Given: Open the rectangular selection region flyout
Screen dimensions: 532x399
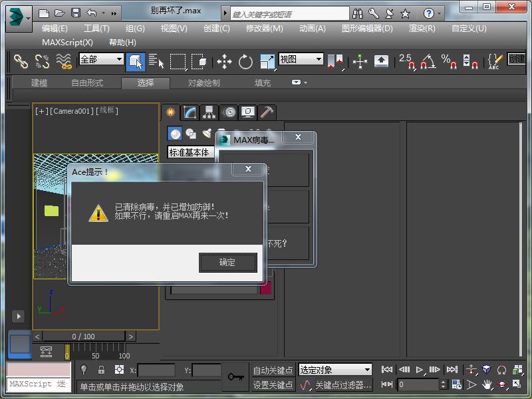Looking at the screenshot, I should 178,62.
